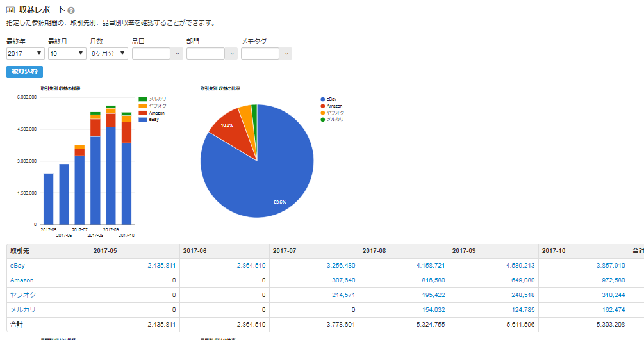Open the 品目 combo box arrow
The height and width of the screenshot is (340, 644).
pos(178,54)
